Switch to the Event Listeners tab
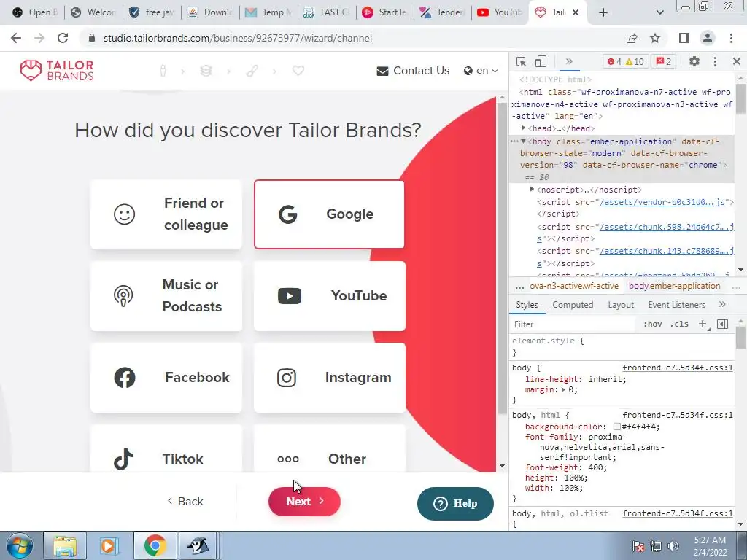This screenshot has width=747, height=560. [676, 305]
